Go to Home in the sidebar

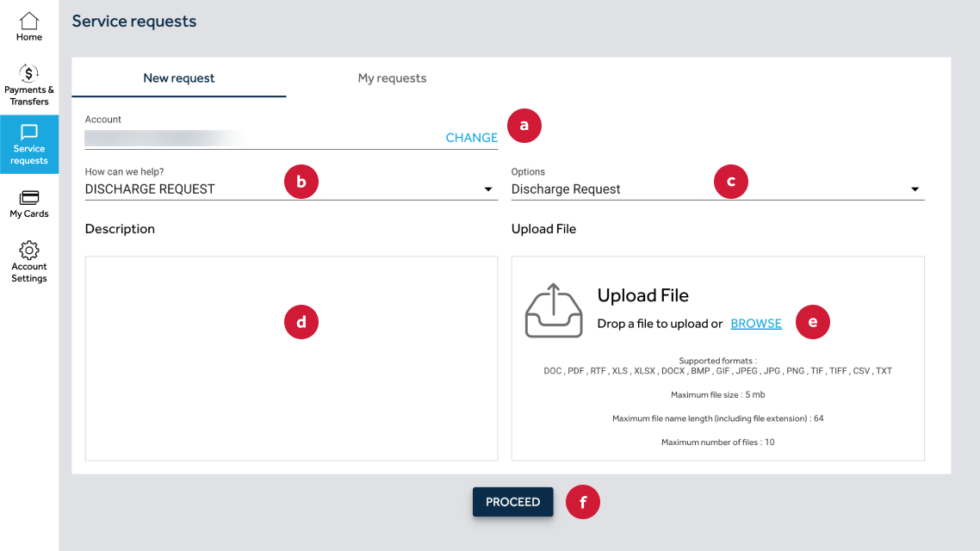29,27
